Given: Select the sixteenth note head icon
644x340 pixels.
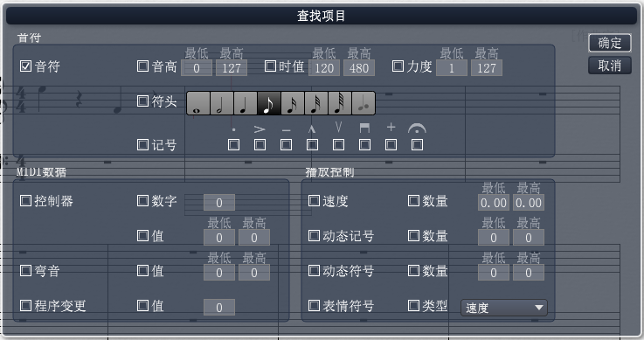Looking at the screenshot, I should click(293, 103).
